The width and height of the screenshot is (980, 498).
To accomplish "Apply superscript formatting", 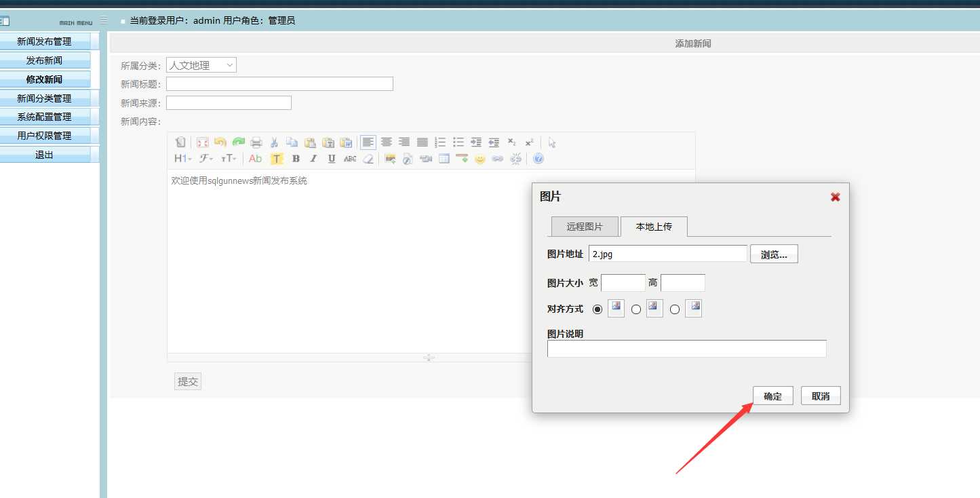I will [x=530, y=142].
